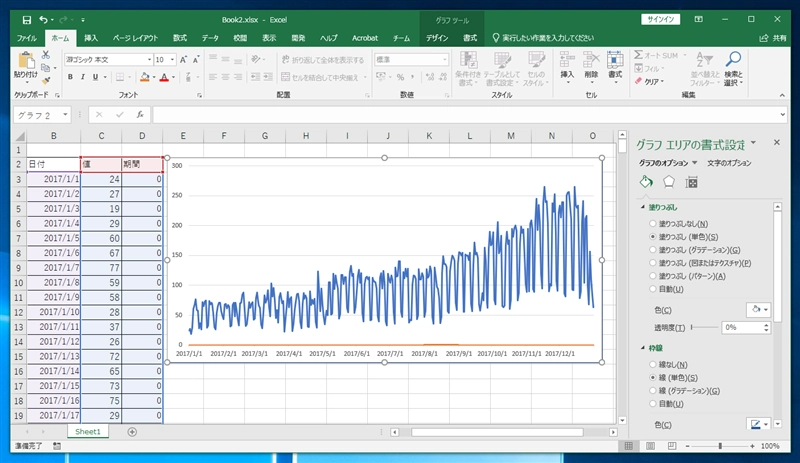Select 線 (グラデーション)(G) border option
This screenshot has height=463, width=800.
click(x=653, y=391)
